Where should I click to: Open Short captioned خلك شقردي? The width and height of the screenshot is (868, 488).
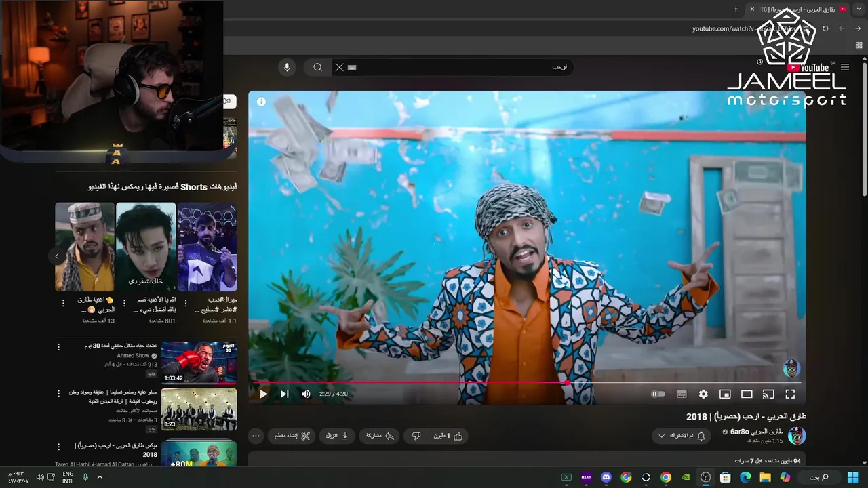click(146, 247)
